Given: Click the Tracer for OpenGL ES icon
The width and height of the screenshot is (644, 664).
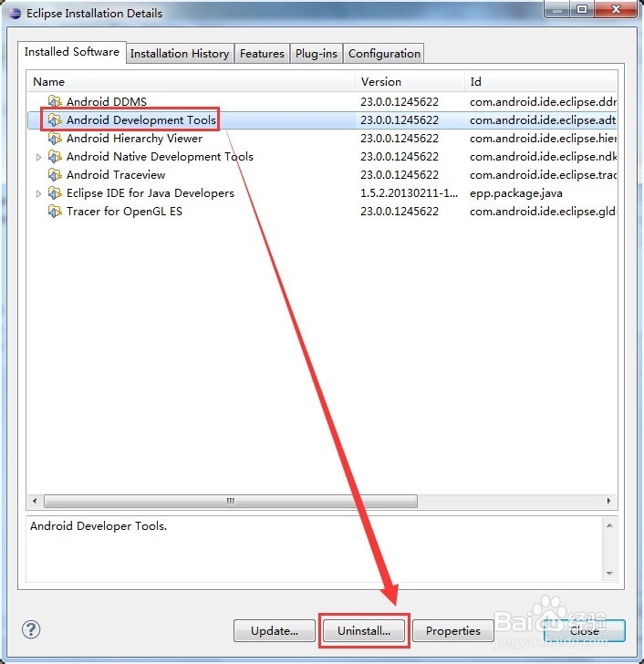Looking at the screenshot, I should click(x=55, y=212).
